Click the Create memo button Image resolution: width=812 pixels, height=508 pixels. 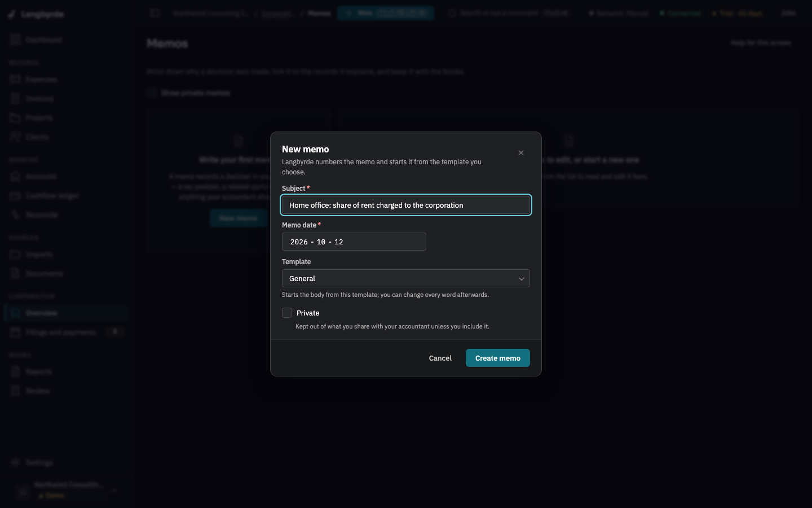pyautogui.click(x=498, y=358)
